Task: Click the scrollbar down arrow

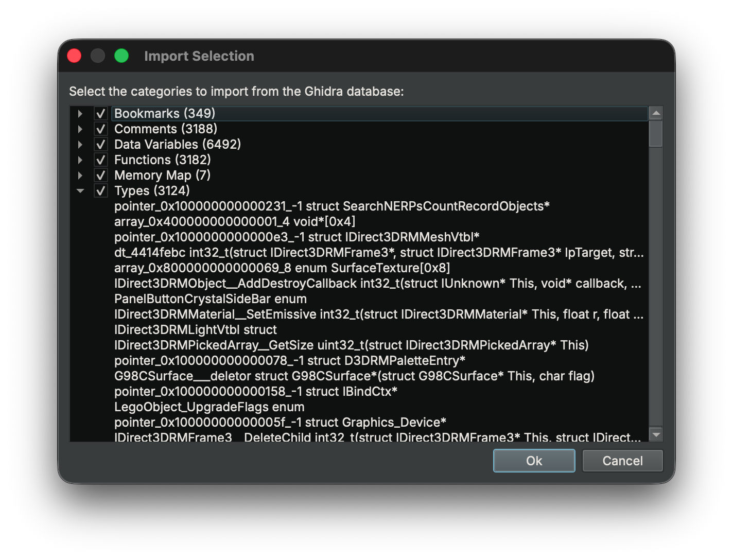Action: [x=656, y=435]
